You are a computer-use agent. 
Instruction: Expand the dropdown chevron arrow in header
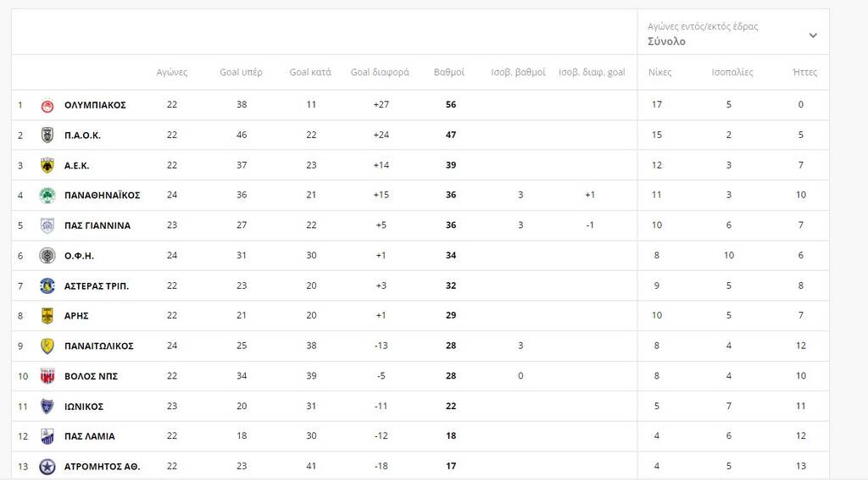(813, 36)
